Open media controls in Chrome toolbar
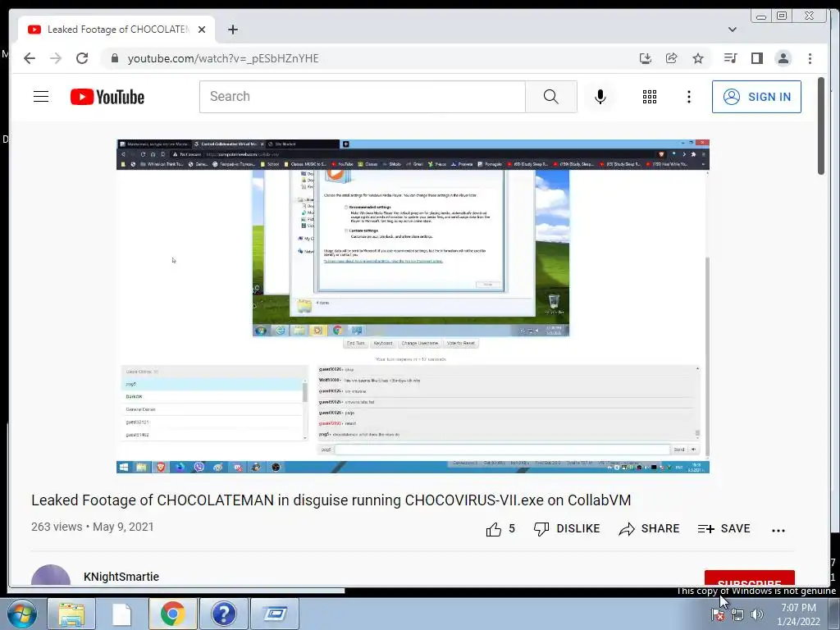The image size is (840, 630). pos(730,58)
